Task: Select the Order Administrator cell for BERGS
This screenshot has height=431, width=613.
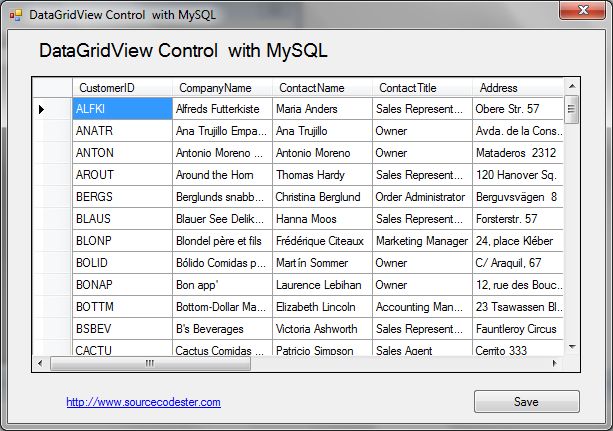Action: [x=421, y=197]
